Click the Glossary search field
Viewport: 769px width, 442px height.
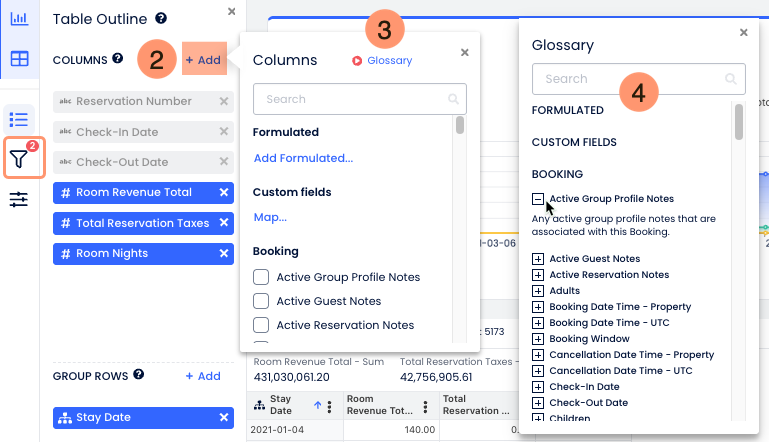click(x=630, y=79)
